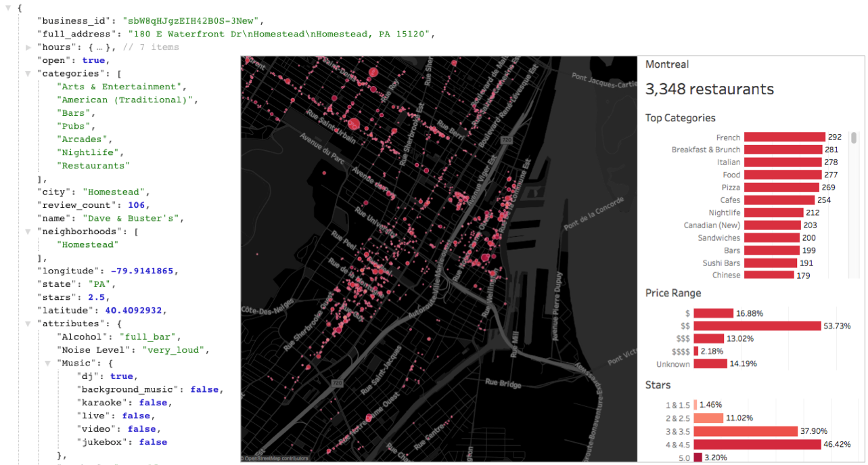Screen dimensions: 868x465
Task: Collapse the "neighborhoods" array
Action: pyautogui.click(x=28, y=232)
